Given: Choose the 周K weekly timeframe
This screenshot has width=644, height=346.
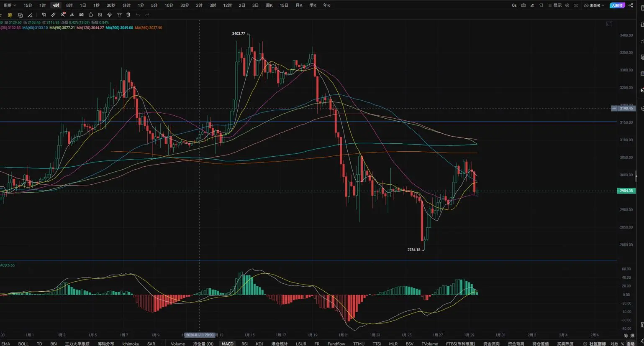Looking at the screenshot, I should [269, 5].
